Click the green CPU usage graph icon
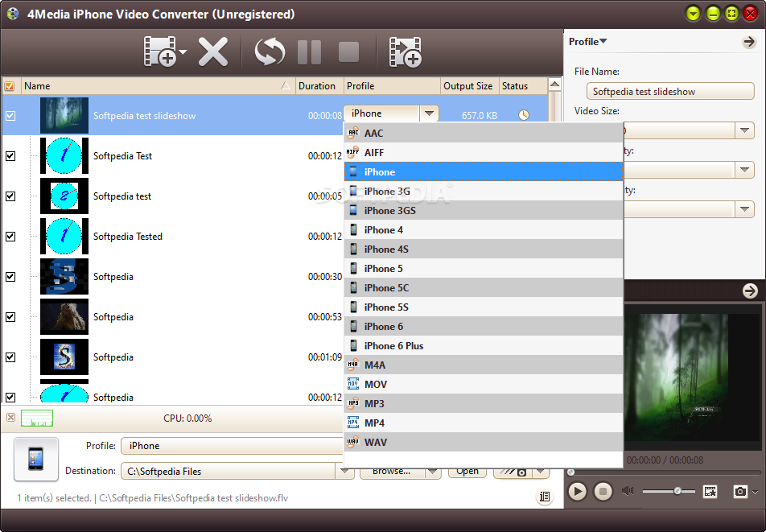The width and height of the screenshot is (766, 532). point(37,419)
